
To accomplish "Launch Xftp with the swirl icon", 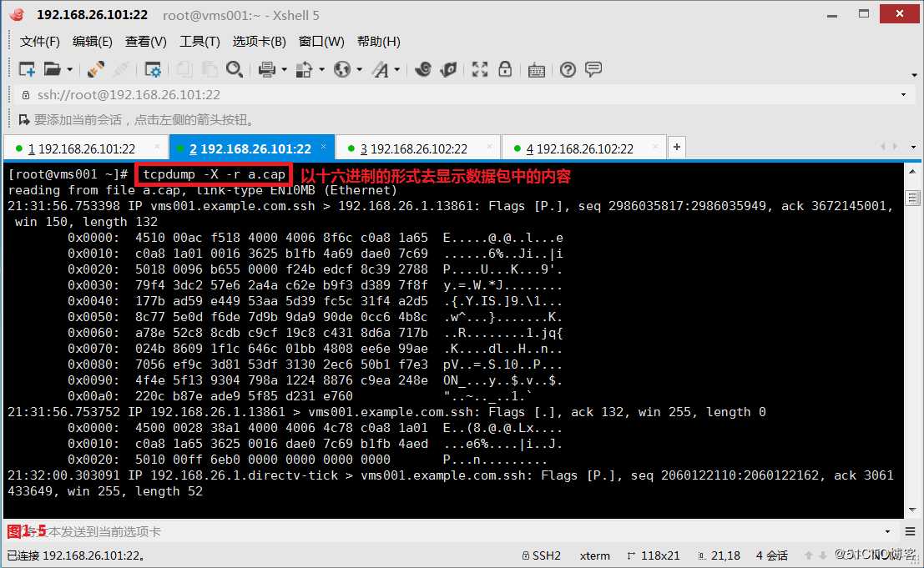I will click(423, 69).
